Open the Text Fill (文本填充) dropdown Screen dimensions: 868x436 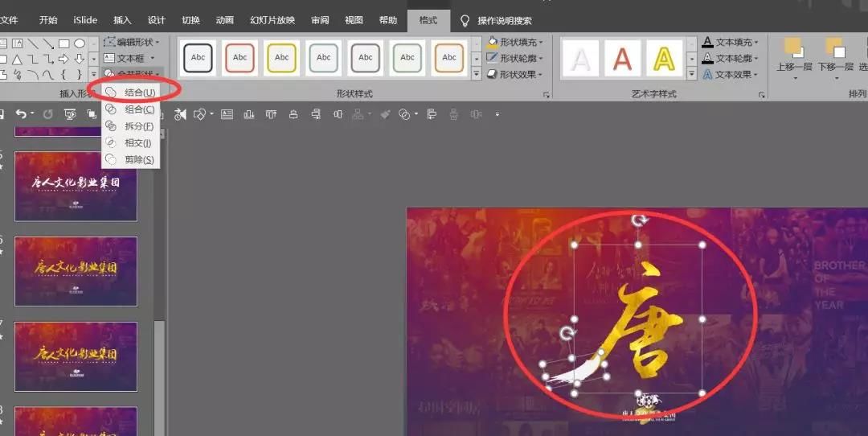click(x=730, y=42)
